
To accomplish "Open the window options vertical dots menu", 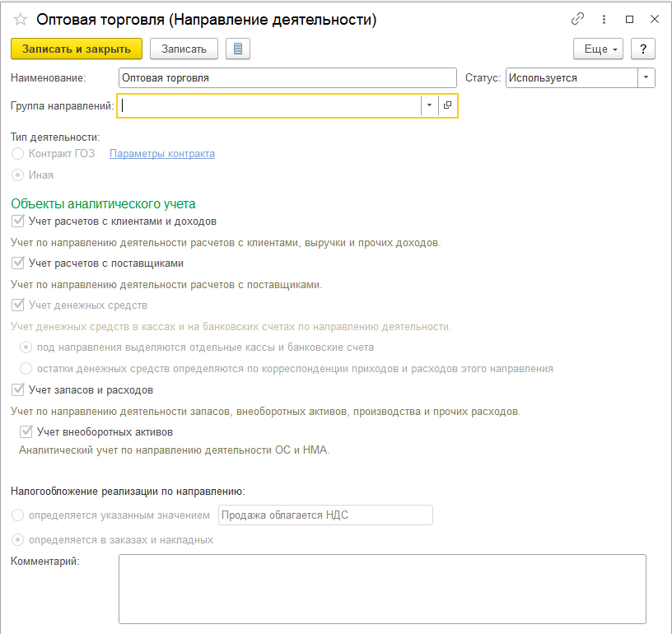I will (x=604, y=20).
